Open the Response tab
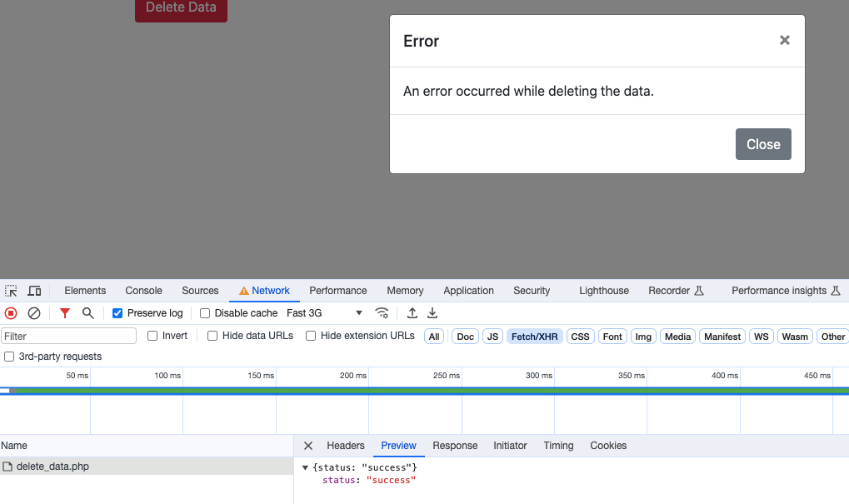 [x=455, y=446]
